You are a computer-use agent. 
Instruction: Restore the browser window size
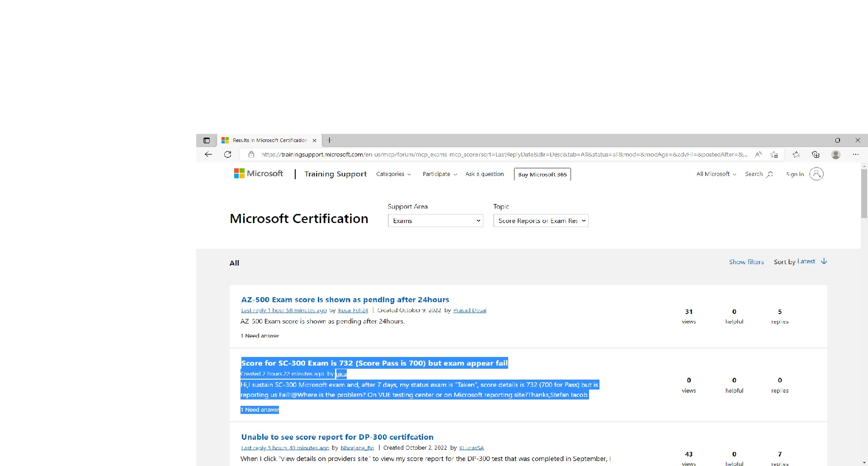[x=837, y=140]
